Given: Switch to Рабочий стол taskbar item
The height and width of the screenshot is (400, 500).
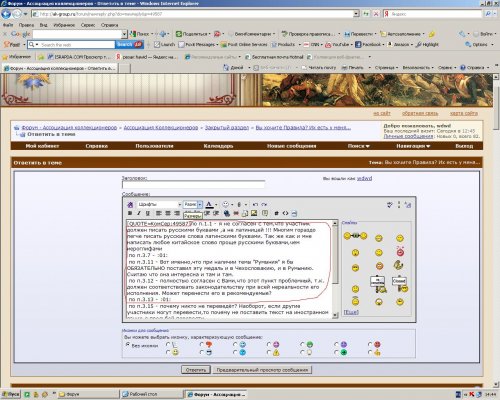Looking at the screenshot, I should pyautogui.click(x=151, y=394).
